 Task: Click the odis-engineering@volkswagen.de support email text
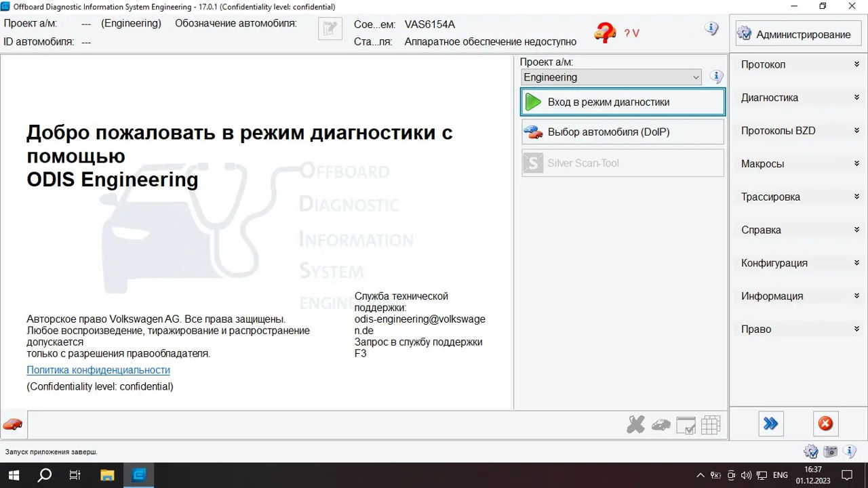[x=420, y=325]
